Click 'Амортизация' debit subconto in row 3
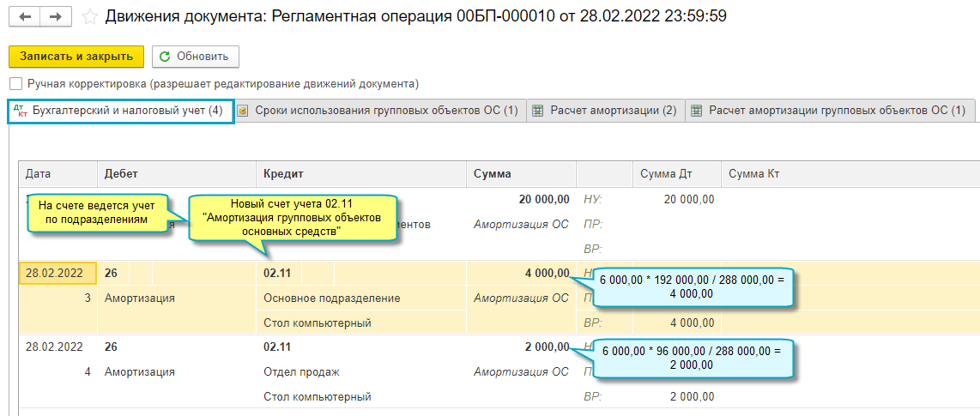Image resolution: width=980 pixels, height=416 pixels. 139,298
